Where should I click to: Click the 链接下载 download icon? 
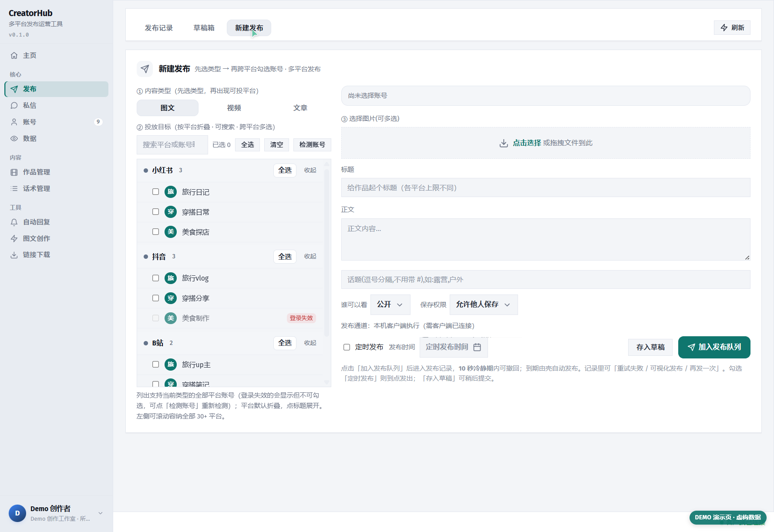pyautogui.click(x=14, y=255)
